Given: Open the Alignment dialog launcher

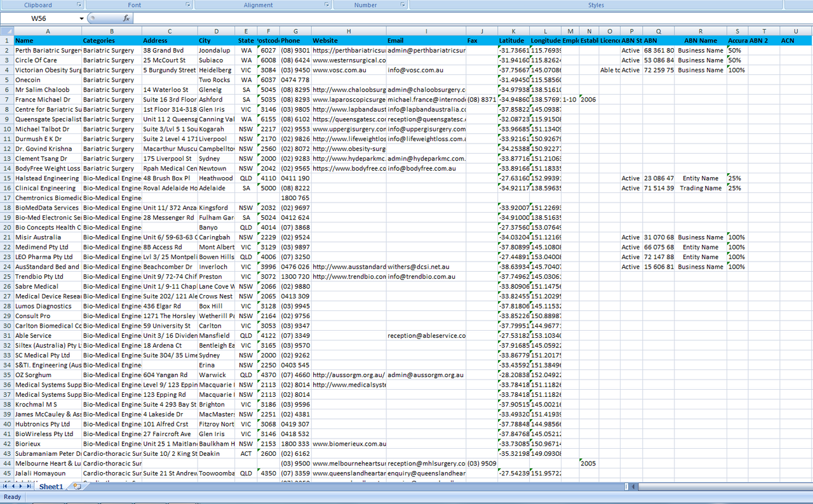Looking at the screenshot, I should (326, 5).
